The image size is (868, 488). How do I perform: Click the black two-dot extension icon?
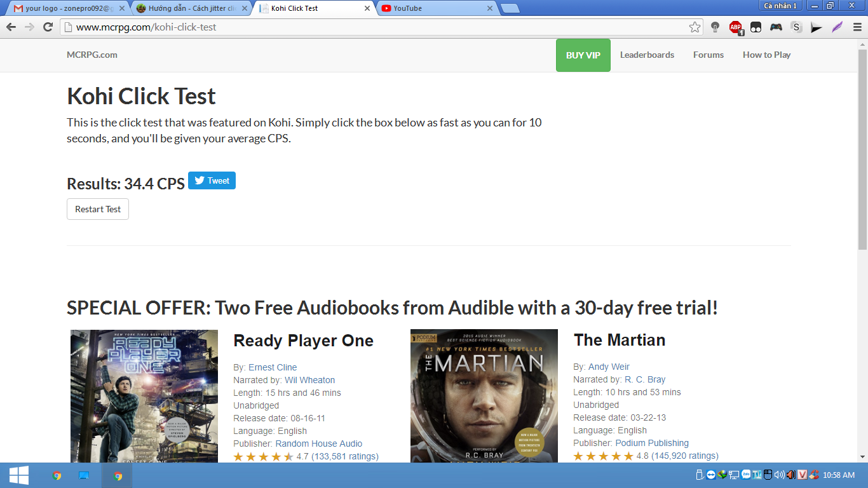[x=756, y=27]
